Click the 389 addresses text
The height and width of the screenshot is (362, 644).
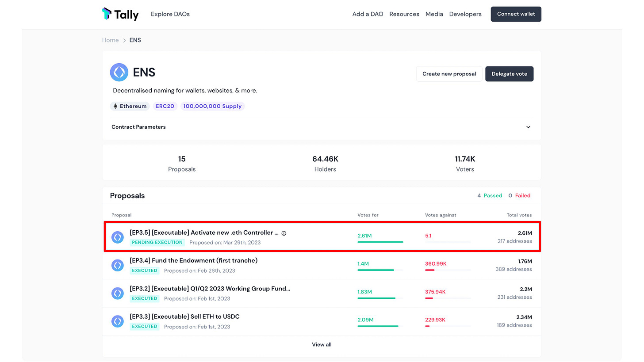coord(514,269)
